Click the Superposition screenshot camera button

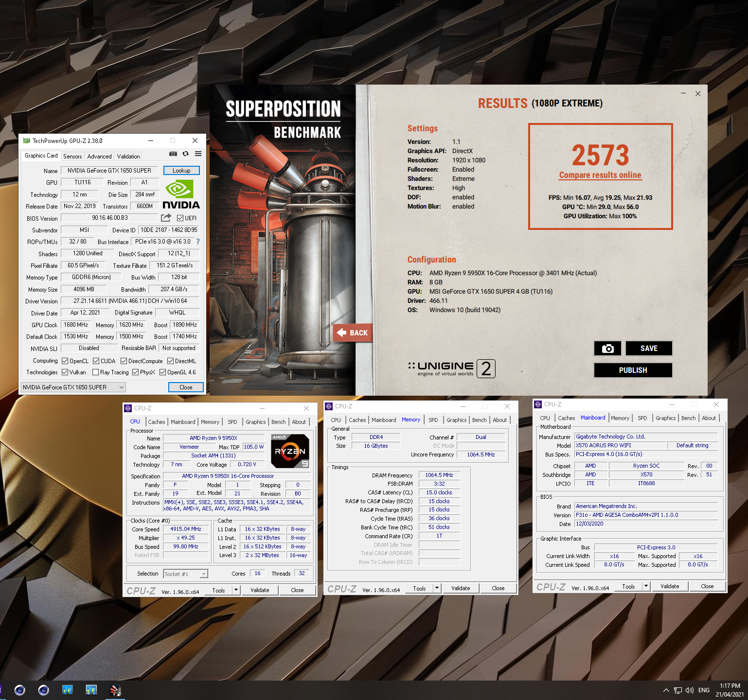click(x=607, y=348)
